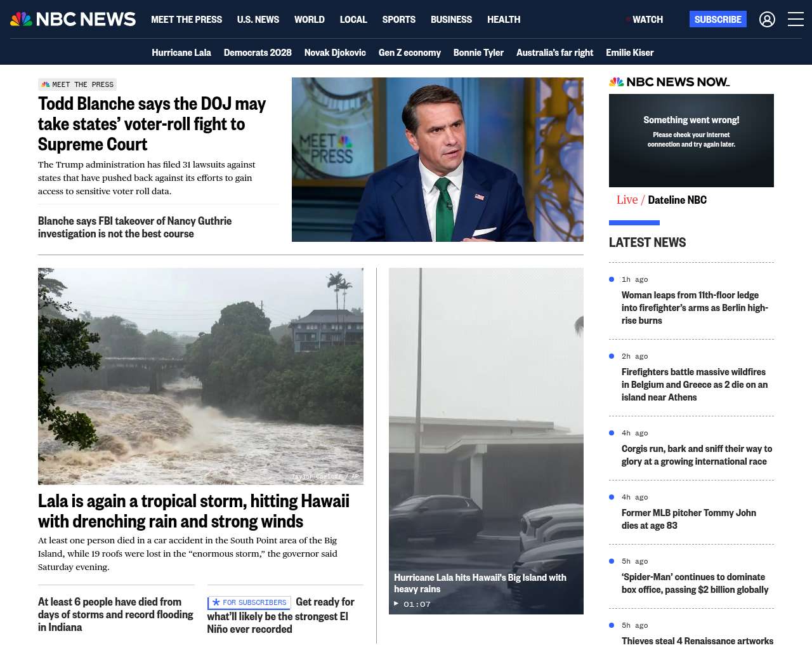Click the Meet the Press category tag
Viewport: 812px width, 650px height.
point(77,84)
